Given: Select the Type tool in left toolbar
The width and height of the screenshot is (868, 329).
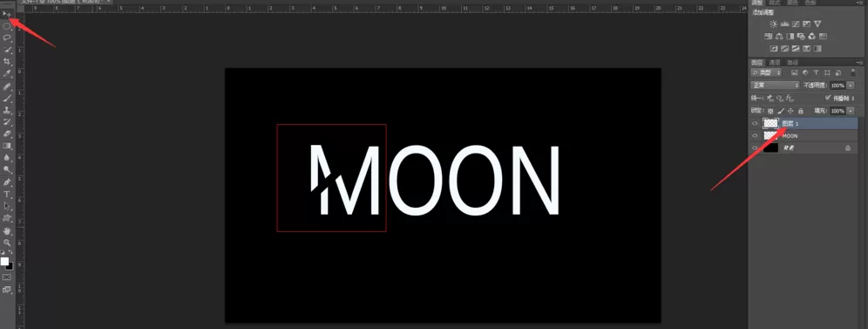Looking at the screenshot, I should [7, 195].
